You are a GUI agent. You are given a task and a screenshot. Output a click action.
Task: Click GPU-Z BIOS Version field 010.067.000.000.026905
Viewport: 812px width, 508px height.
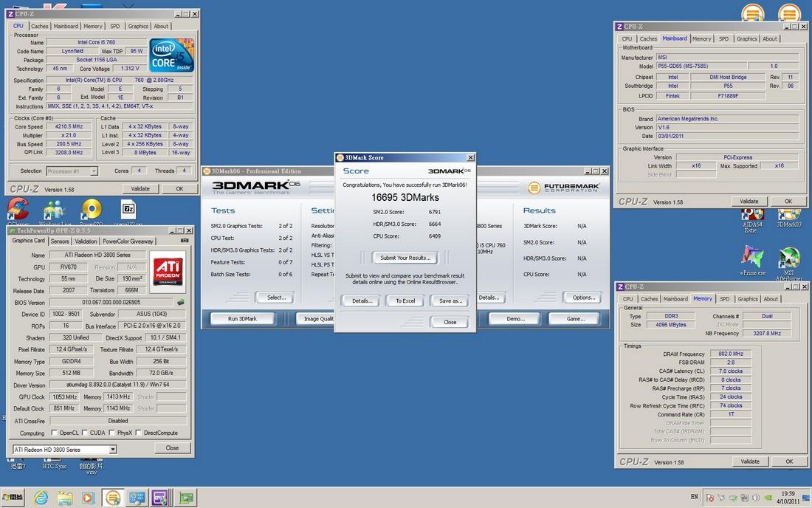(x=111, y=303)
